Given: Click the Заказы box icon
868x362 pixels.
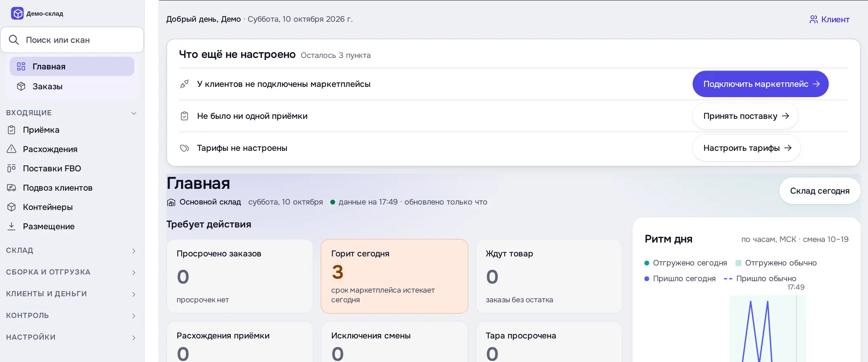Looking at the screenshot, I should point(21,86).
